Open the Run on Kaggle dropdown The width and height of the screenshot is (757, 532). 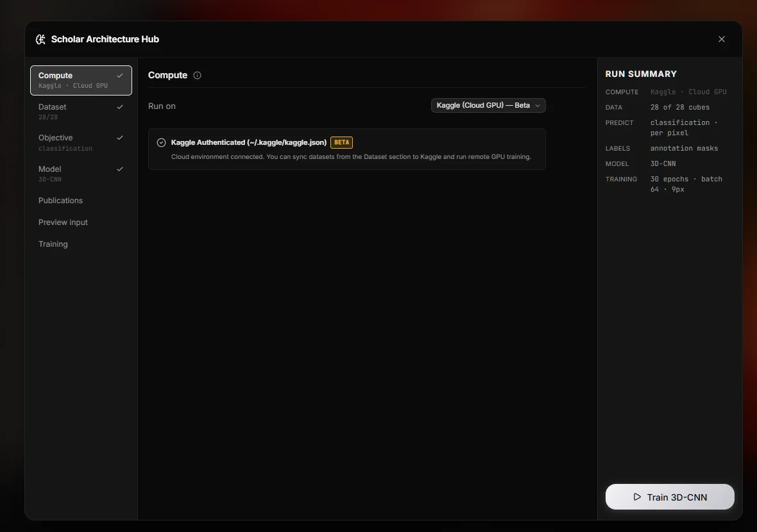tap(488, 106)
